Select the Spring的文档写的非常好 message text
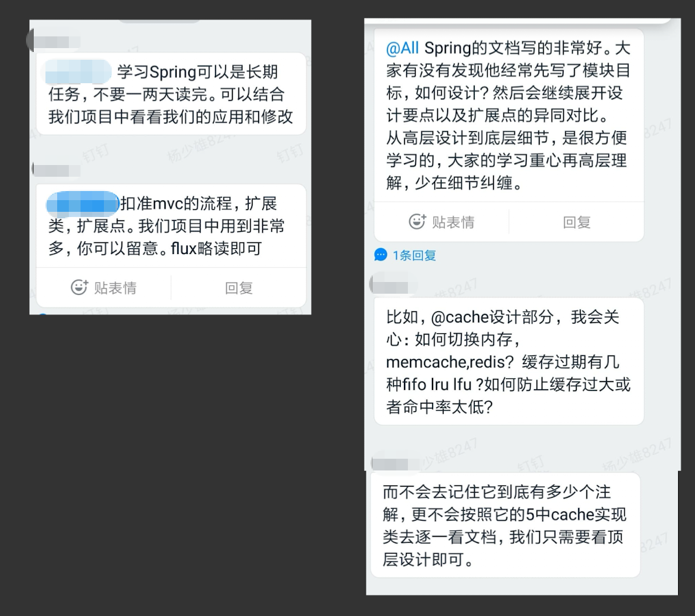695x616 pixels. [x=508, y=115]
